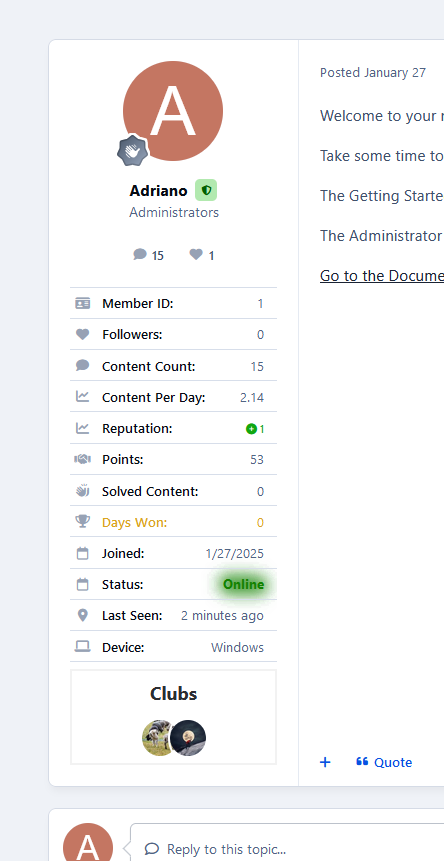This screenshot has height=861, width=444.
Task: Click the speech bubble posts count icon
Action: [140, 254]
